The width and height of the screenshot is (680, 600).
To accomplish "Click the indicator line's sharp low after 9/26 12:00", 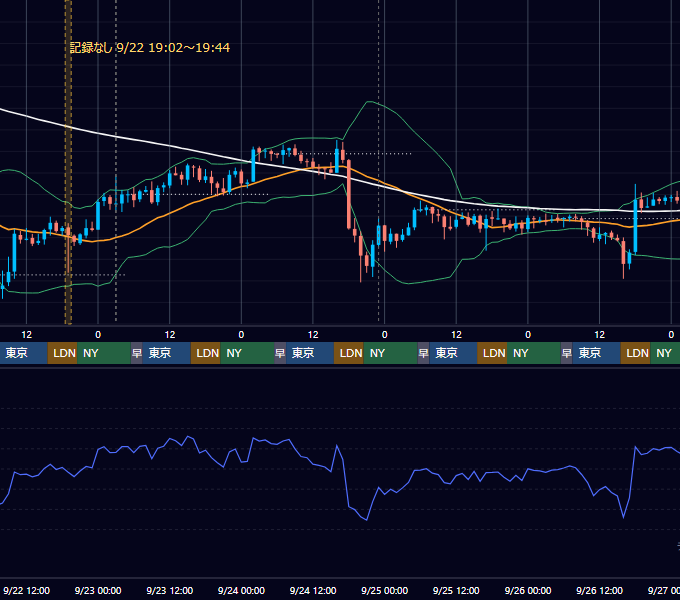I will [624, 517].
